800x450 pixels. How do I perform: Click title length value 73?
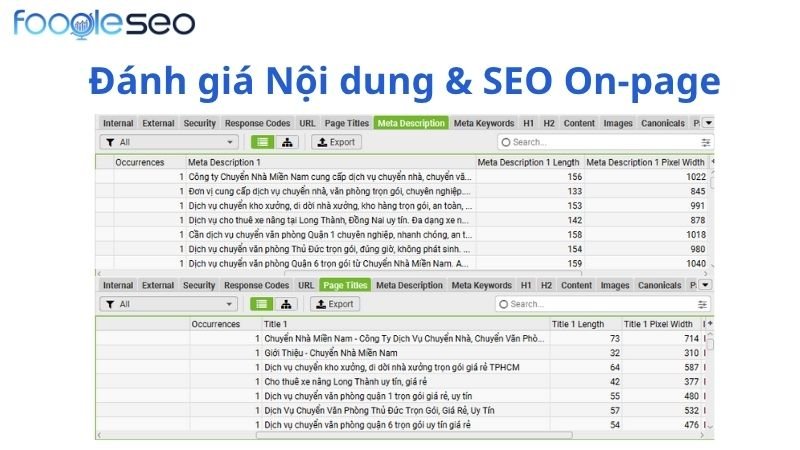pos(615,339)
